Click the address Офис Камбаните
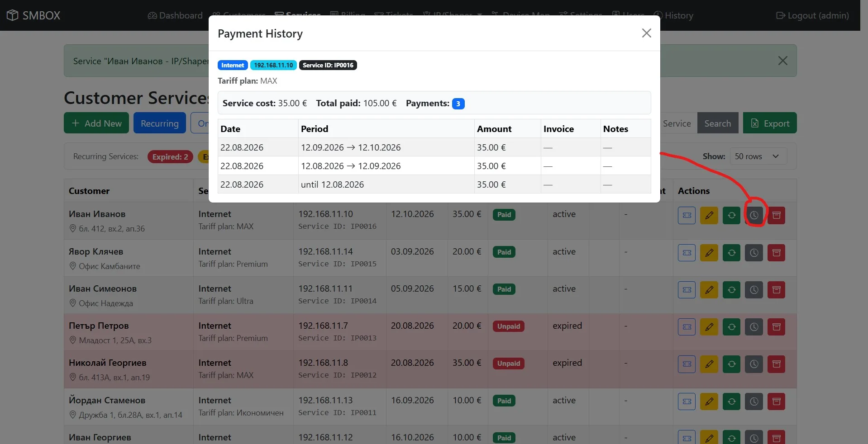Image resolution: width=868 pixels, height=444 pixels. pos(110,266)
